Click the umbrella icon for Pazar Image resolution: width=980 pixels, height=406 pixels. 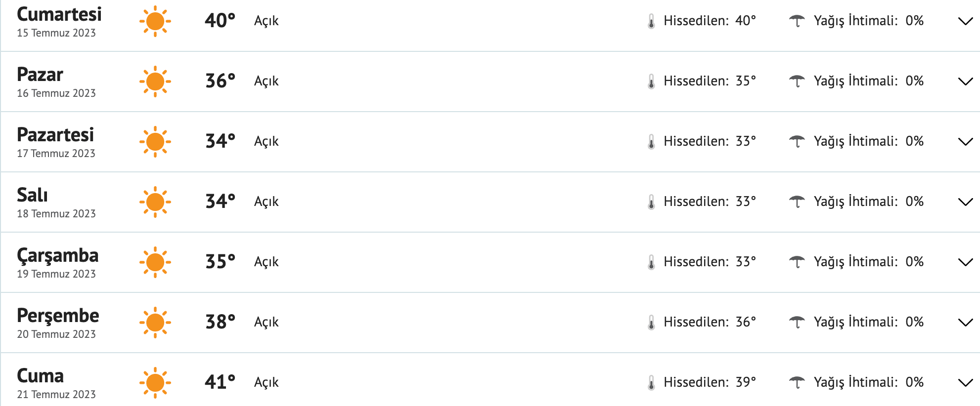(x=797, y=81)
